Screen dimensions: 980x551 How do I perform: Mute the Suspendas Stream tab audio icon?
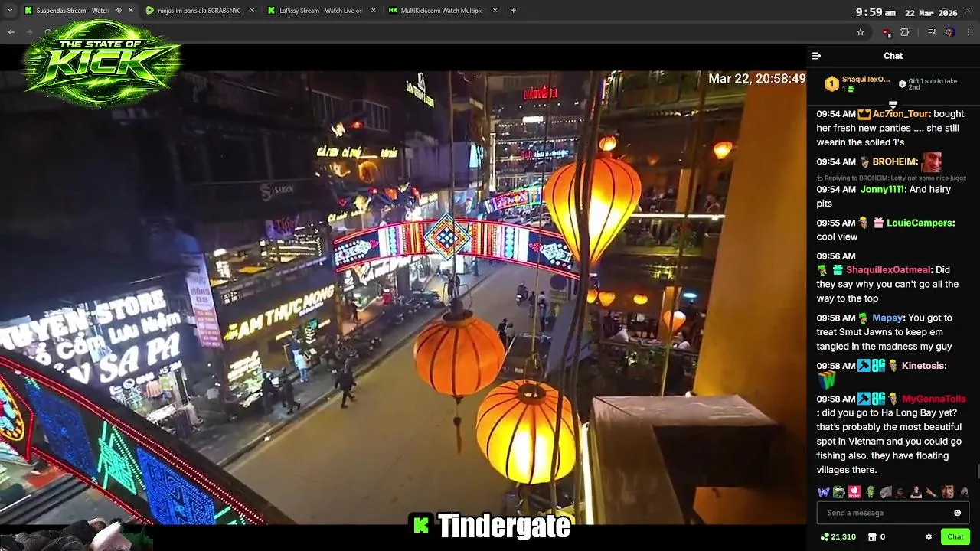[x=119, y=11]
